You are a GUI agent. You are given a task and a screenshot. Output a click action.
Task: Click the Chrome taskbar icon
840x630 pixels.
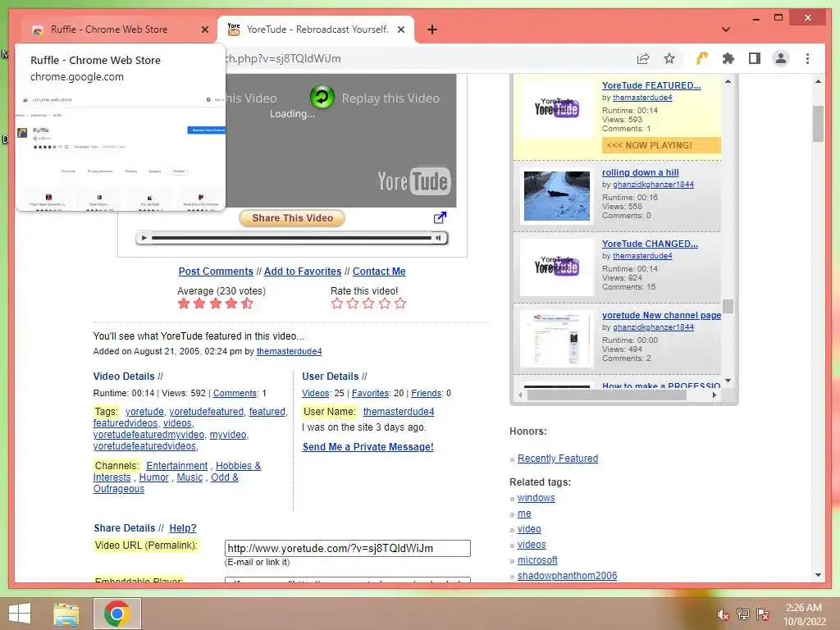(x=117, y=614)
